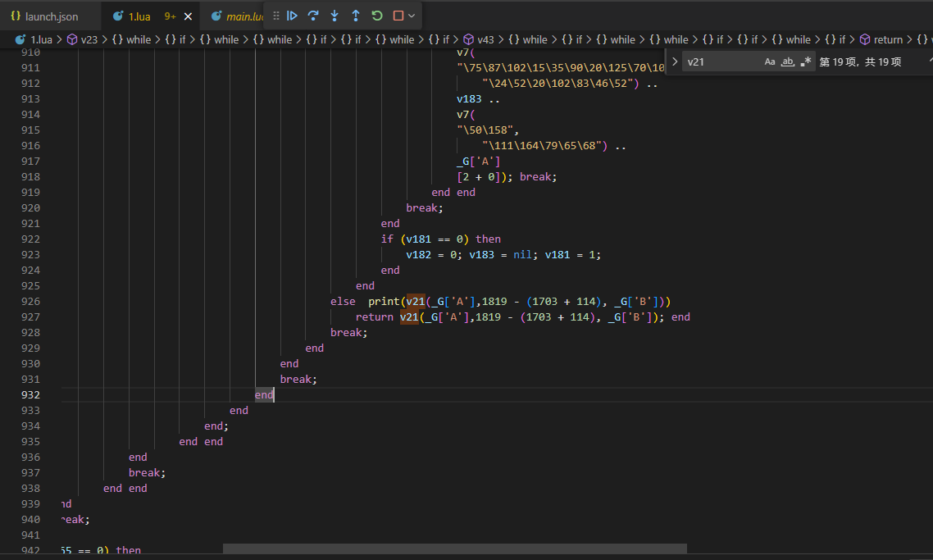Click the debug Continue button
The height and width of the screenshot is (560, 933).
[x=292, y=16]
